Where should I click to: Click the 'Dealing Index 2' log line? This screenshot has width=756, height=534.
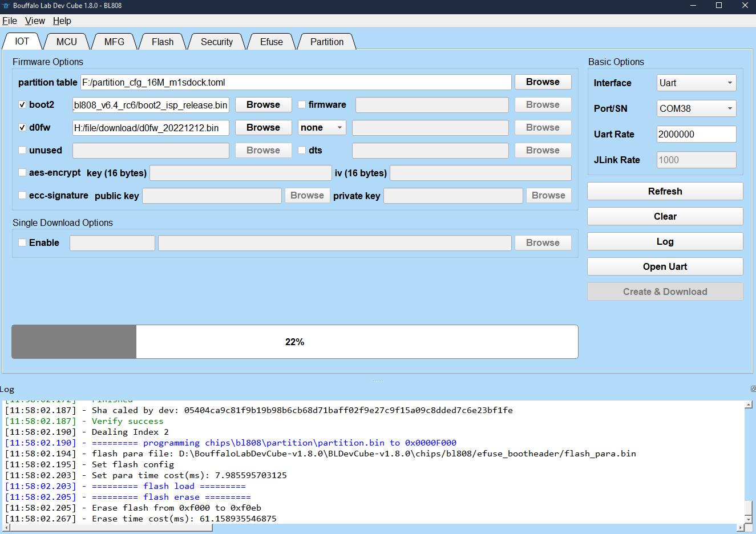click(x=87, y=432)
